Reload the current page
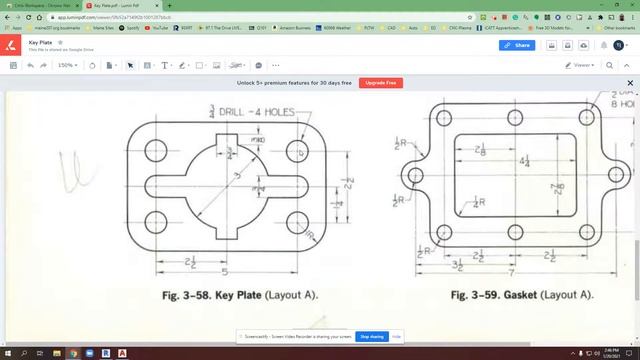The height and width of the screenshot is (360, 640). click(29, 18)
